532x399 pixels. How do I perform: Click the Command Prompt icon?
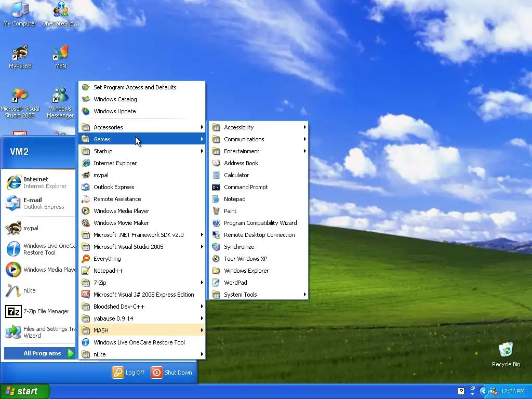coord(216,187)
